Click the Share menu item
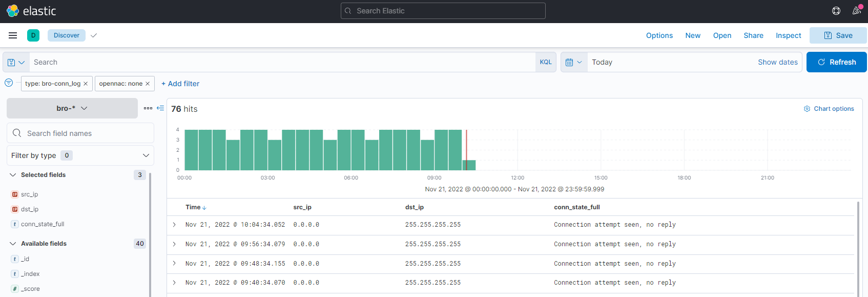The height and width of the screenshot is (297, 868). (x=753, y=35)
